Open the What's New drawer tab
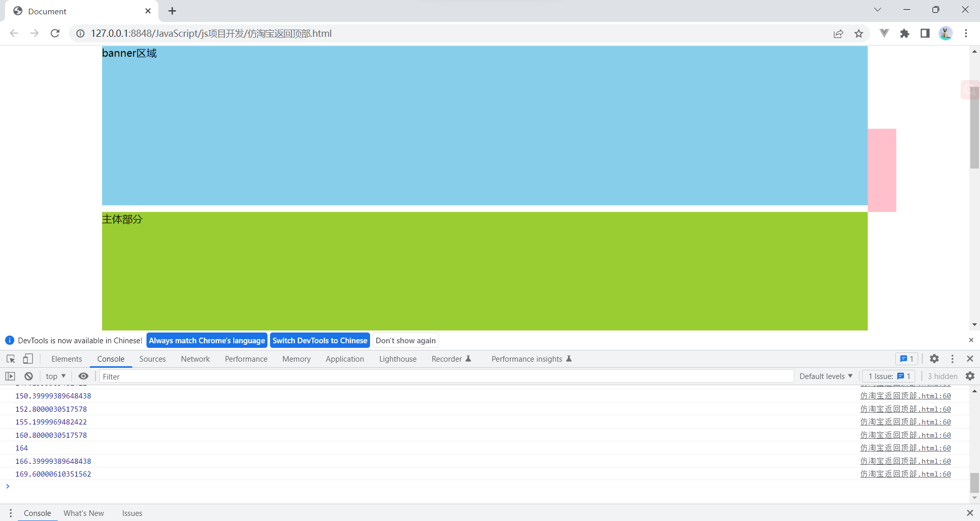 tap(83, 513)
